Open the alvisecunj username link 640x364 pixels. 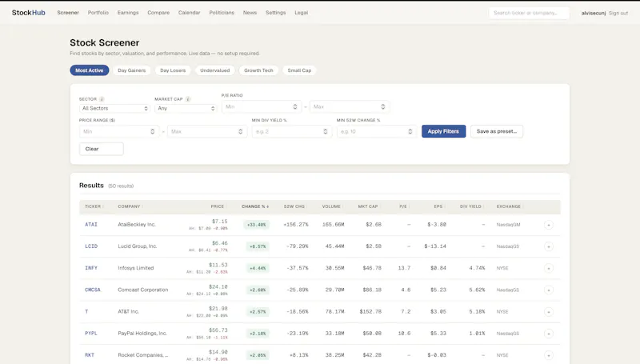(x=594, y=13)
